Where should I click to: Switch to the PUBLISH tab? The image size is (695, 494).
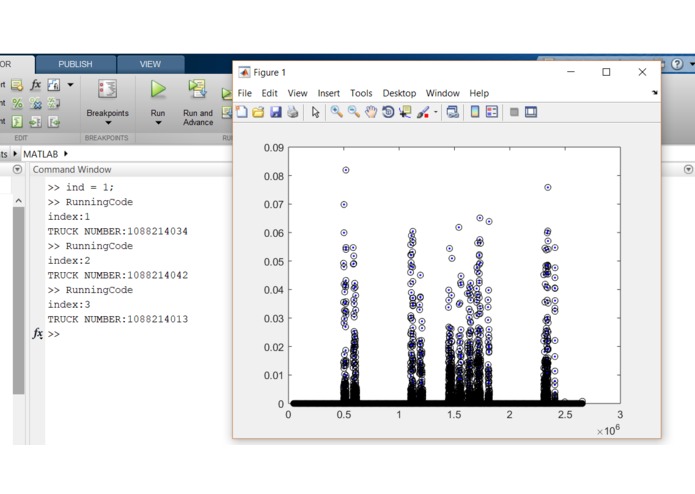click(75, 64)
